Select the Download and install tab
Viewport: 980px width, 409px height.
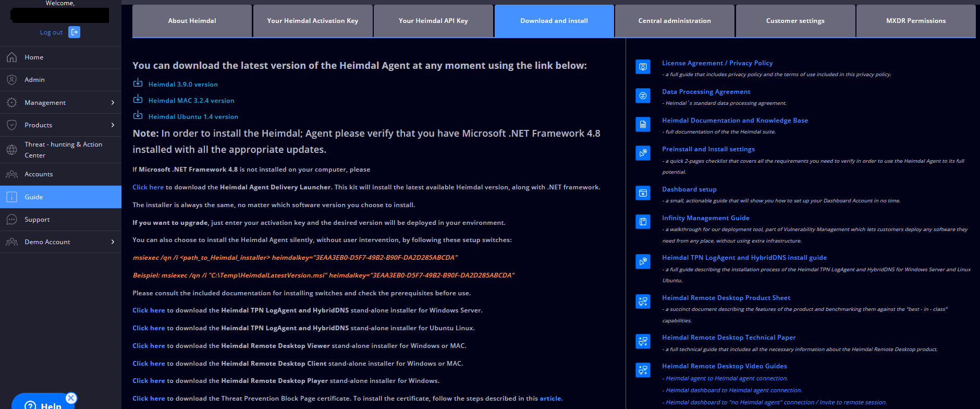pyautogui.click(x=554, y=21)
